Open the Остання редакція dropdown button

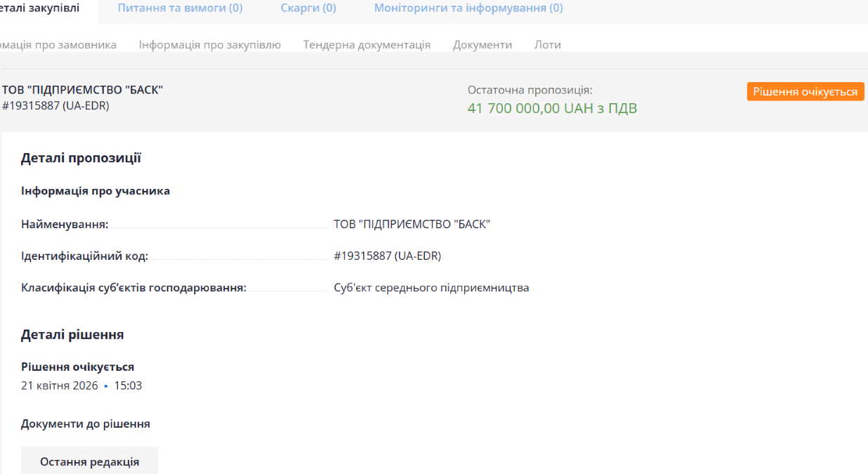tap(89, 461)
